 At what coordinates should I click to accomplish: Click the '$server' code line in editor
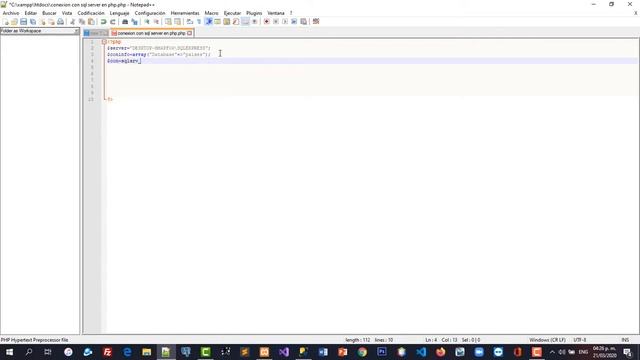tap(159, 48)
